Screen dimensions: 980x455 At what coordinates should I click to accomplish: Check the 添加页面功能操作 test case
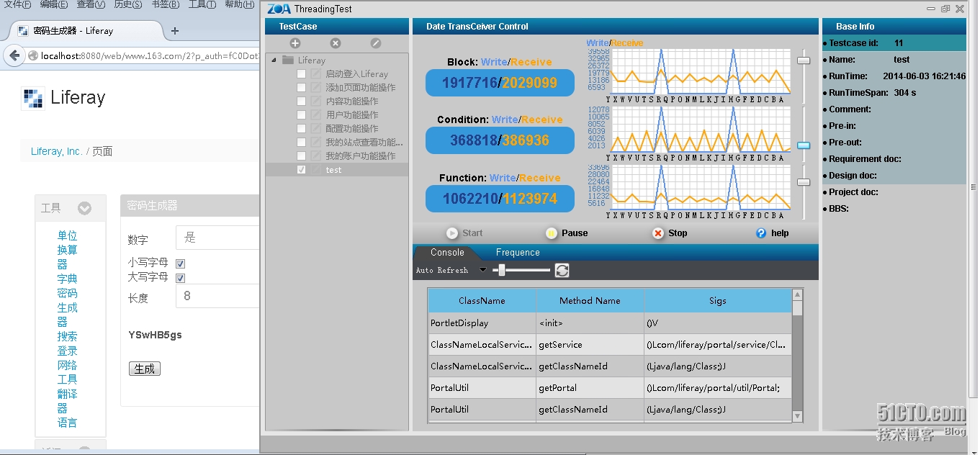pyautogui.click(x=302, y=88)
